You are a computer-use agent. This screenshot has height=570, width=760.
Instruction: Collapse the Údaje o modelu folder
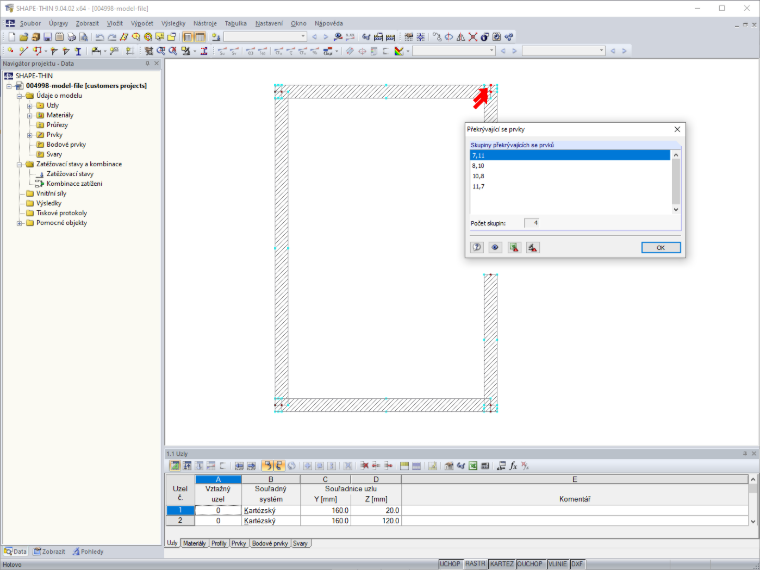tap(19, 96)
